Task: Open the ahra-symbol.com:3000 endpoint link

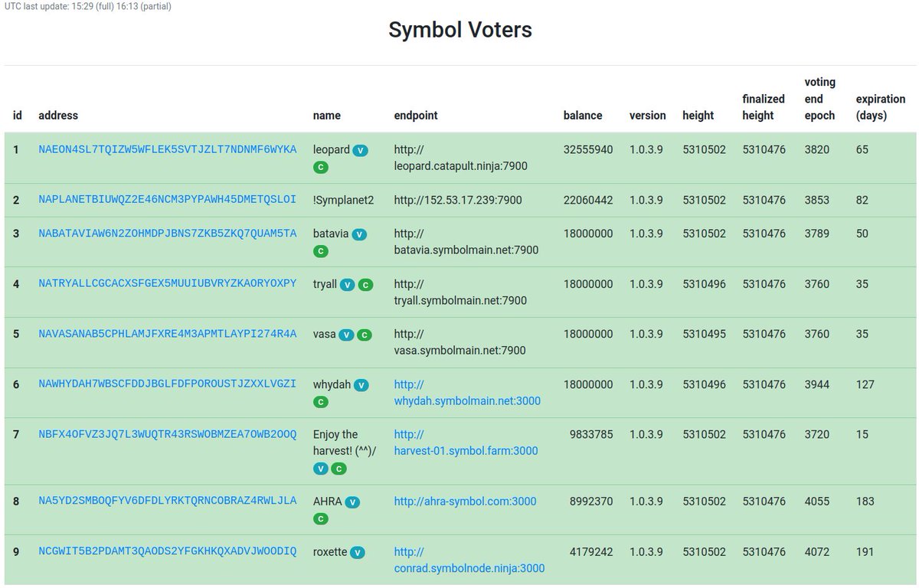Action: point(466,501)
